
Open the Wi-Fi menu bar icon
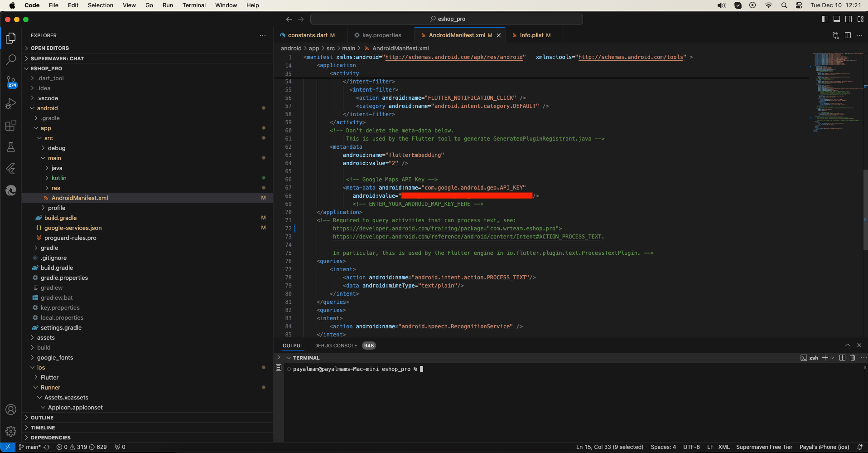point(769,5)
